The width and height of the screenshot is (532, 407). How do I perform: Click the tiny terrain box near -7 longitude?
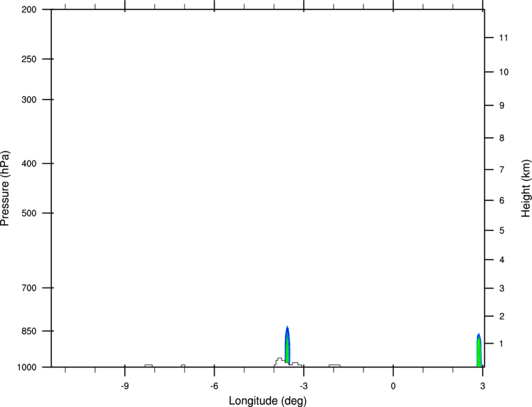(183, 366)
